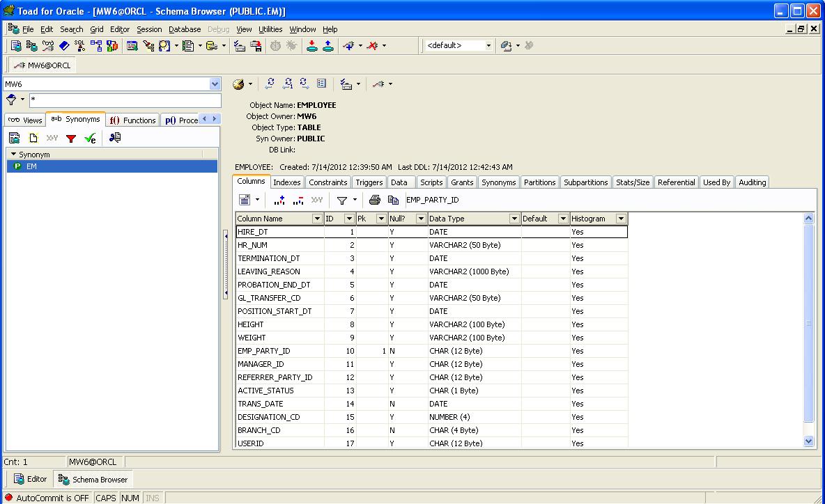Click the grid vertical scrollbar down arrow
825x504 pixels.
[809, 441]
